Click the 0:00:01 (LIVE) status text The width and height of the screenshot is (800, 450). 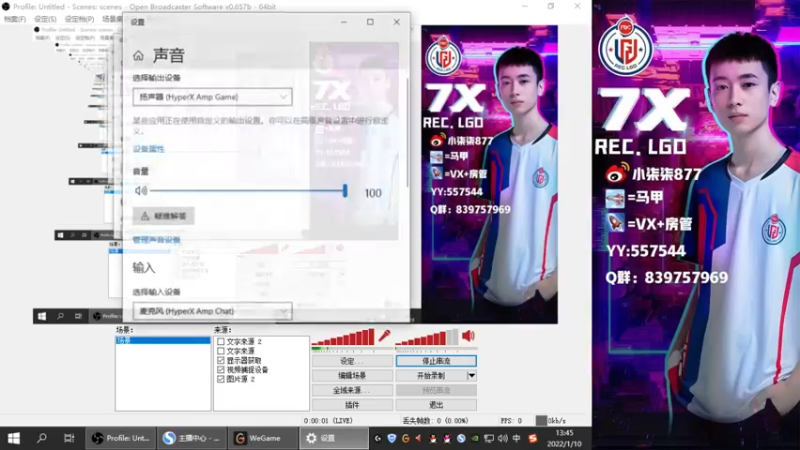point(328,421)
